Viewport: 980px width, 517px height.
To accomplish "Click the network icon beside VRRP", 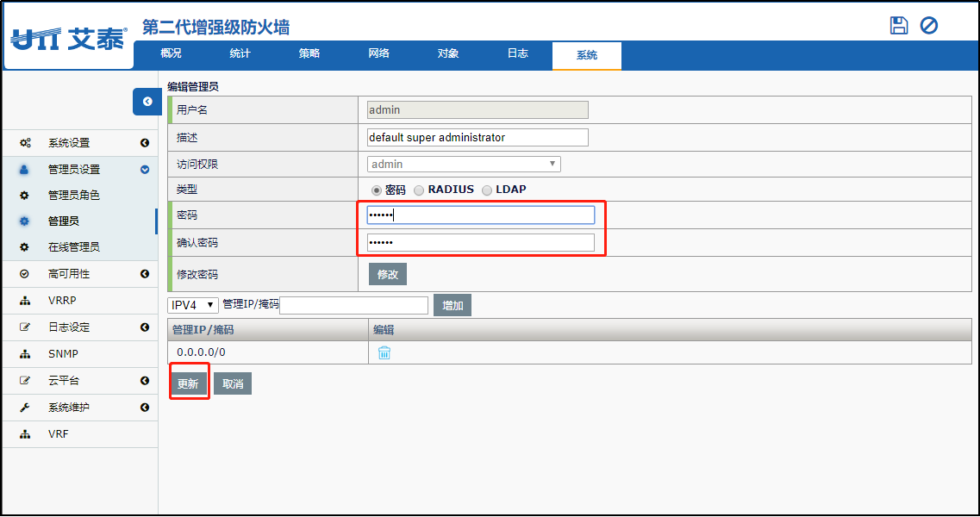I will [25, 301].
